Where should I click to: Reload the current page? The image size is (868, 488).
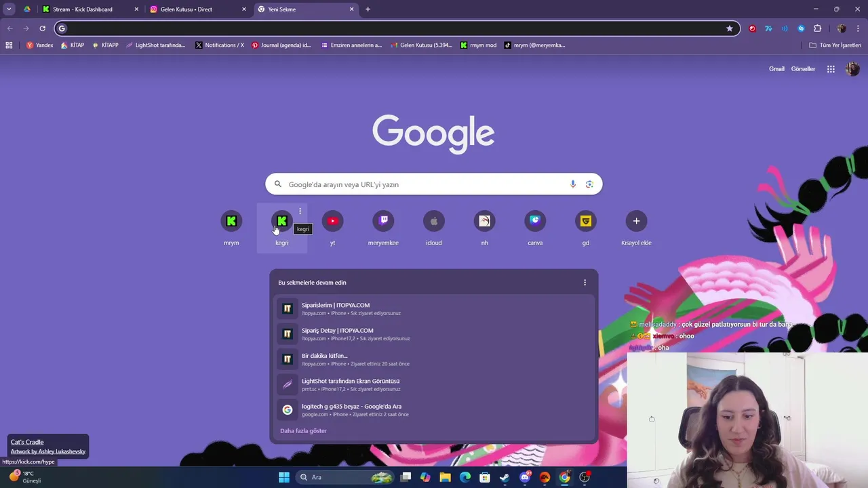[x=42, y=28]
